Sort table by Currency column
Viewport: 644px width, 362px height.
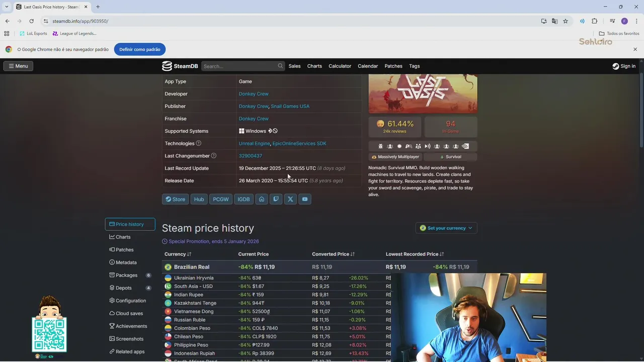(178, 254)
